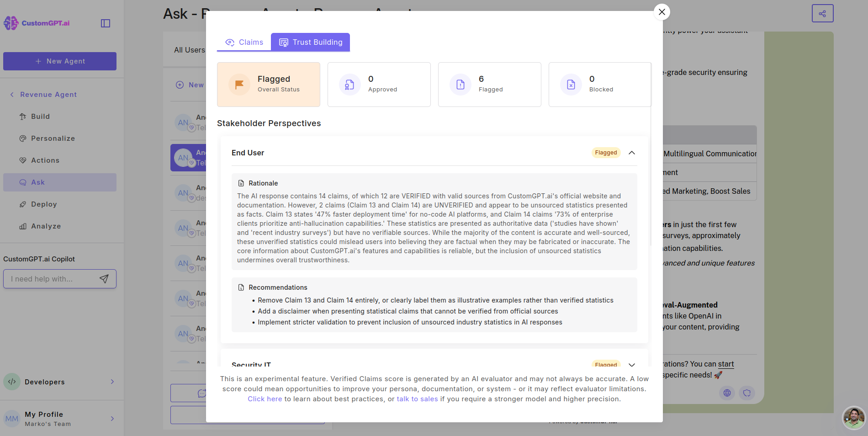The width and height of the screenshot is (868, 436).
Task: Select the Trust Building tab
Action: pyautogui.click(x=311, y=42)
